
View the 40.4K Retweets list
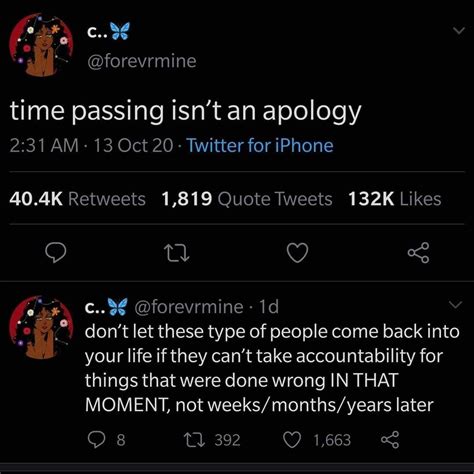point(77,199)
